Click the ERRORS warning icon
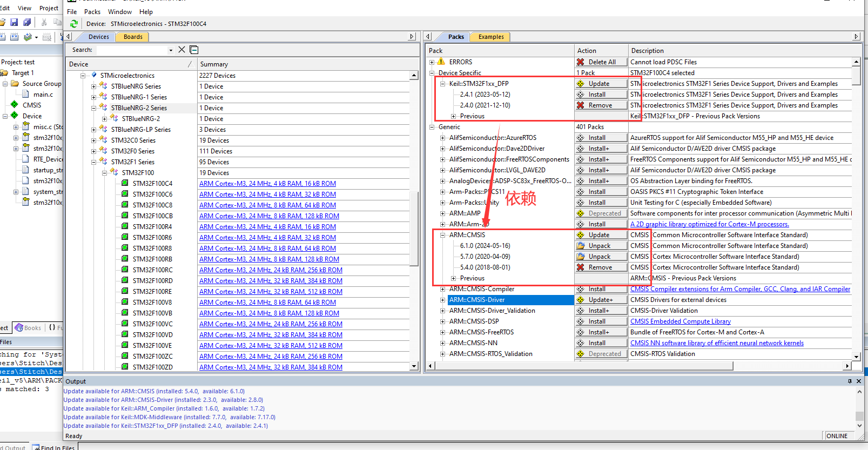Image resolution: width=868 pixels, height=450 pixels. pos(441,62)
